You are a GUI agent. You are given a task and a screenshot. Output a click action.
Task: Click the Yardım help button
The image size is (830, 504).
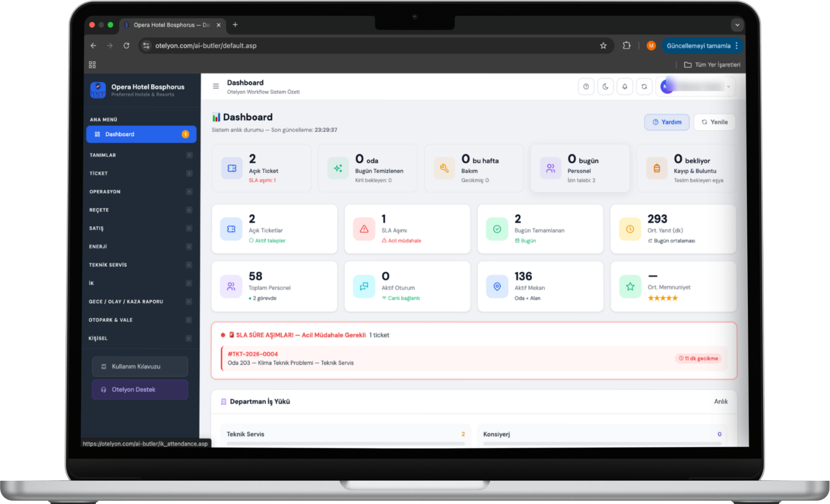[667, 122]
